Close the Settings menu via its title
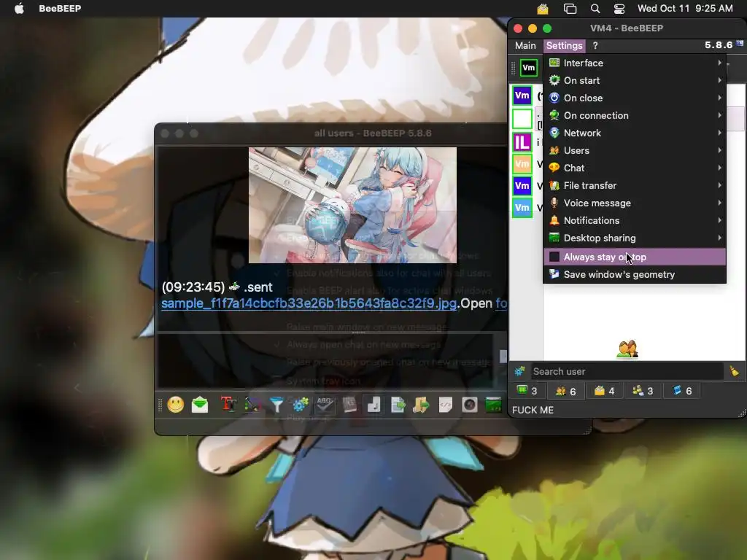The image size is (747, 560). coord(564,46)
